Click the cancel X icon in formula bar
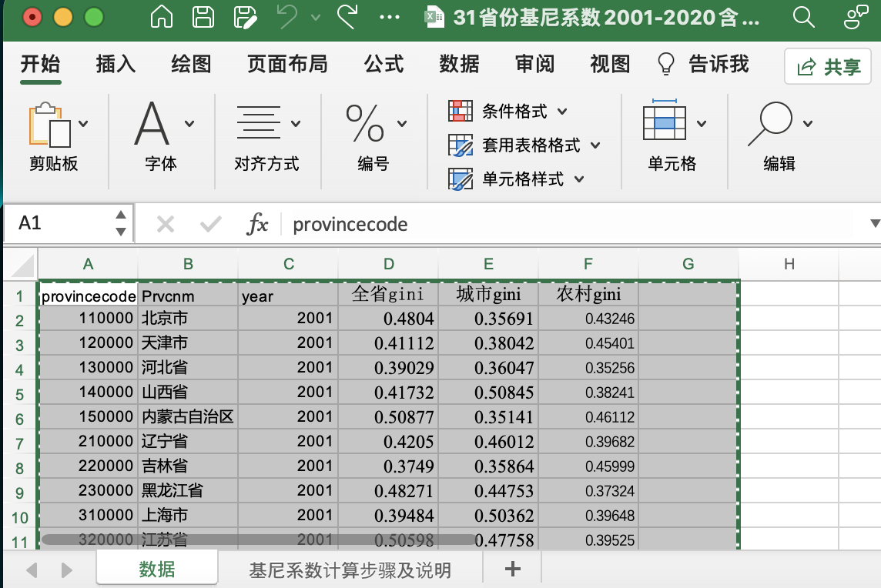The image size is (881, 588). 165,225
